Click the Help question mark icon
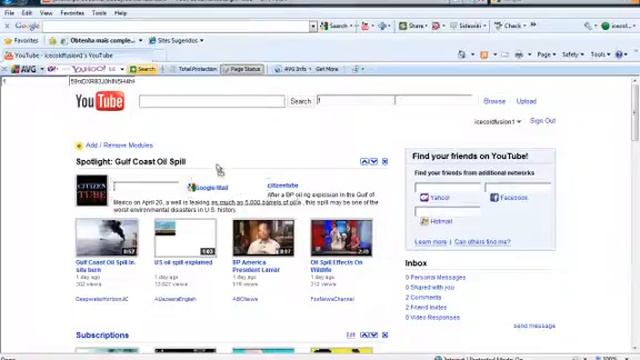The width and height of the screenshot is (640, 360). click(619, 55)
